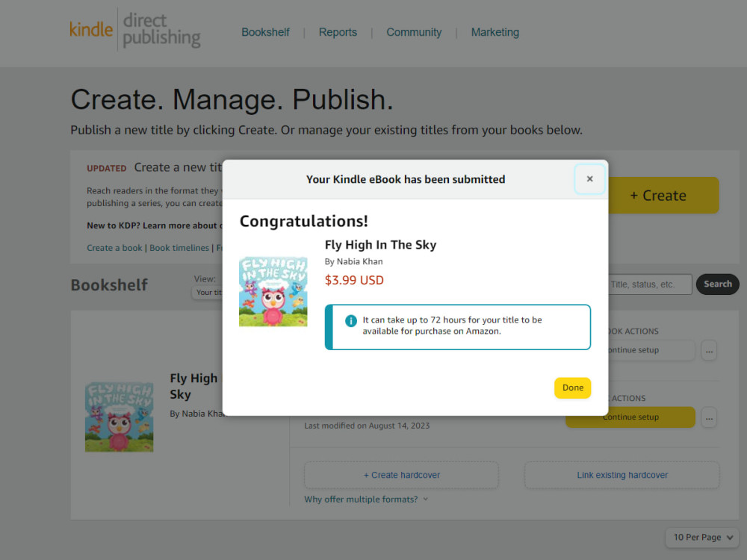Click the Congratulations! heading

pos(303,222)
